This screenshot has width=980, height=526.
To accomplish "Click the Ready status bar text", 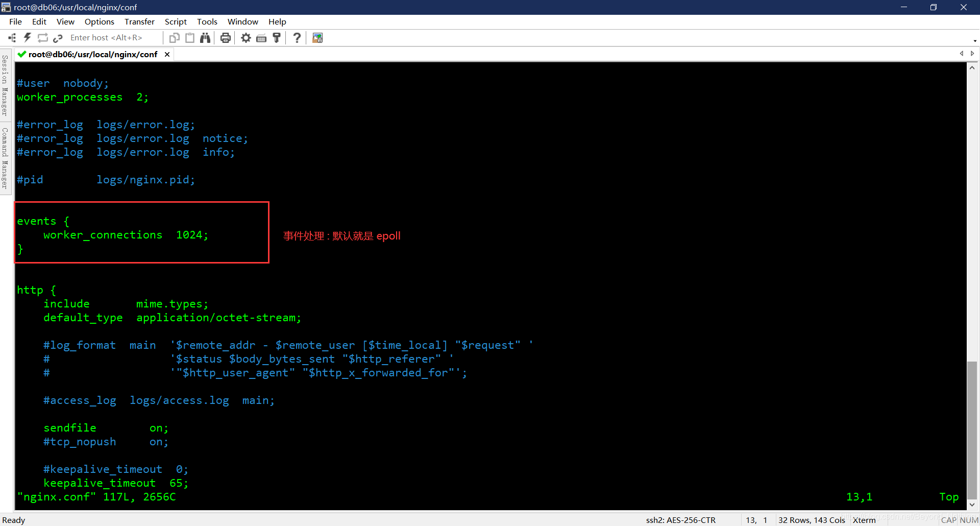I will pyautogui.click(x=14, y=520).
